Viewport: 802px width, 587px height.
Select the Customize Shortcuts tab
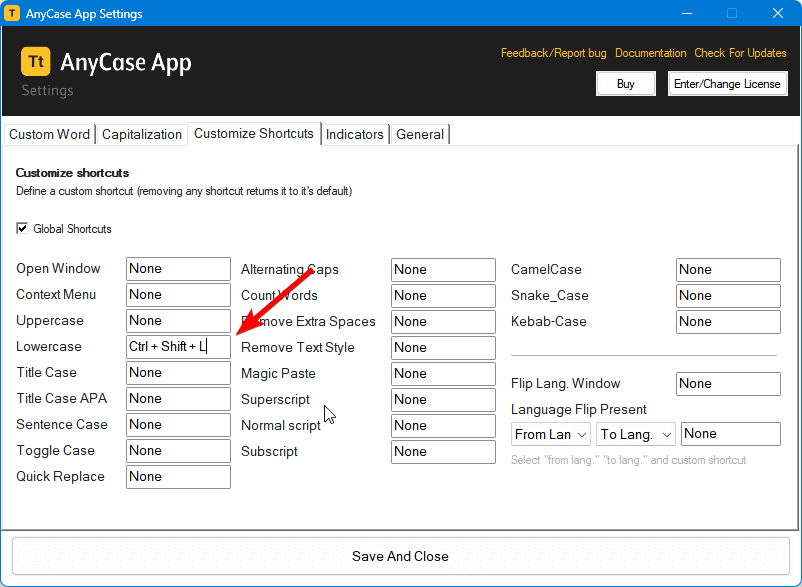pos(254,133)
